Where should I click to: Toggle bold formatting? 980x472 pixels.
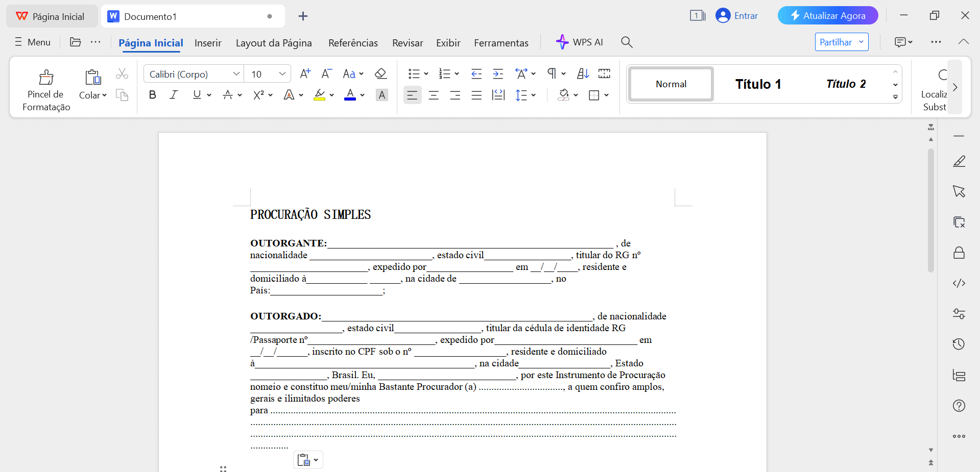[x=152, y=95]
